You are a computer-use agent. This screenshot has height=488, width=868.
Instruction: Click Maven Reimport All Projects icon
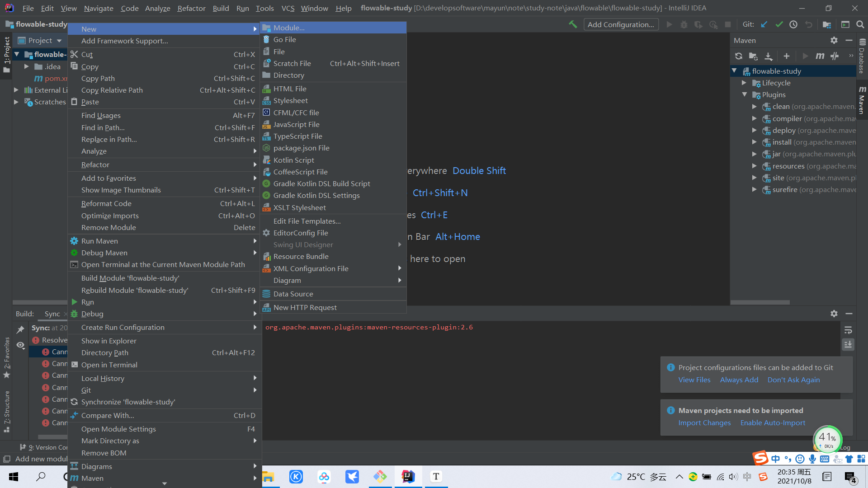738,56
